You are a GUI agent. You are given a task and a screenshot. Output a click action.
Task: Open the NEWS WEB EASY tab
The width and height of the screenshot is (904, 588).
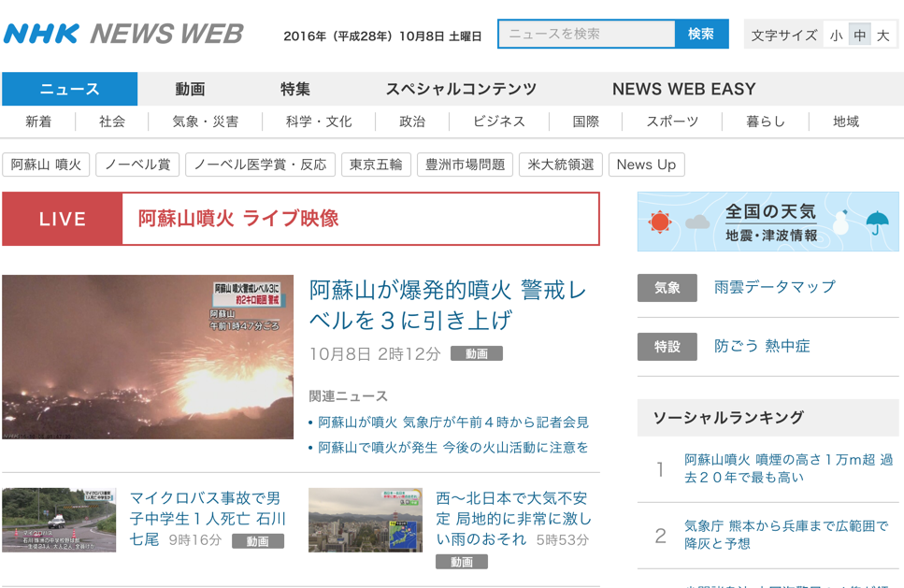[685, 89]
